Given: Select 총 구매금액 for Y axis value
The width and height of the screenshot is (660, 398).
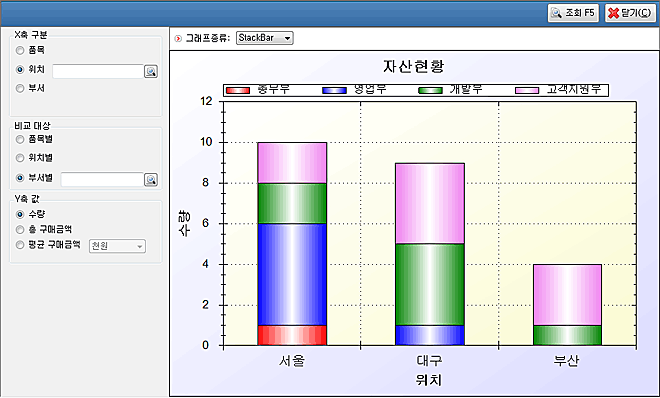Looking at the screenshot, I should coord(20,230).
